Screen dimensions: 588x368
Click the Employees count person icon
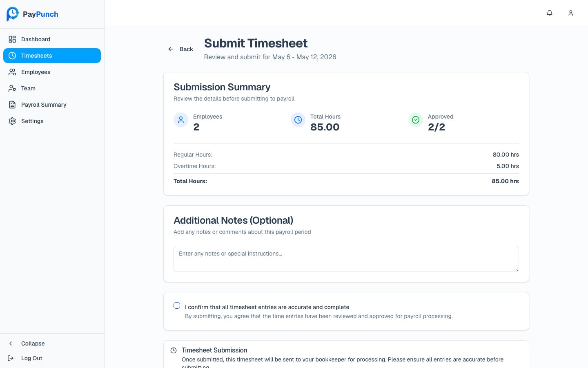pyautogui.click(x=181, y=120)
